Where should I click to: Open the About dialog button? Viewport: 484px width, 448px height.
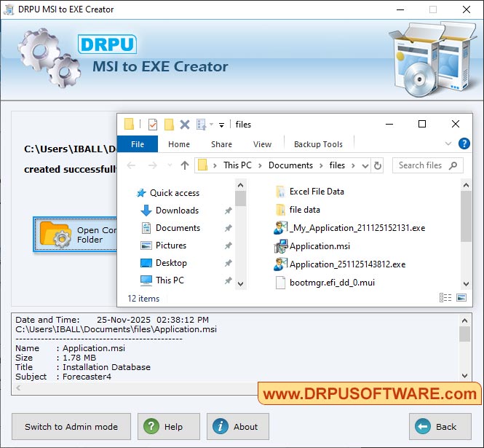pos(237,427)
